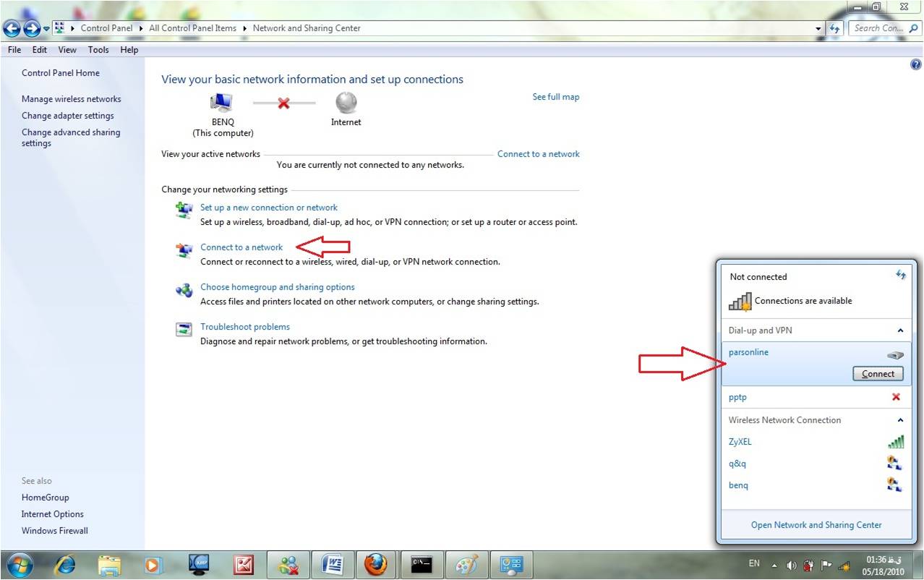Open the address bar history dropdown
Viewport: 924px width, 580px height.
click(818, 29)
